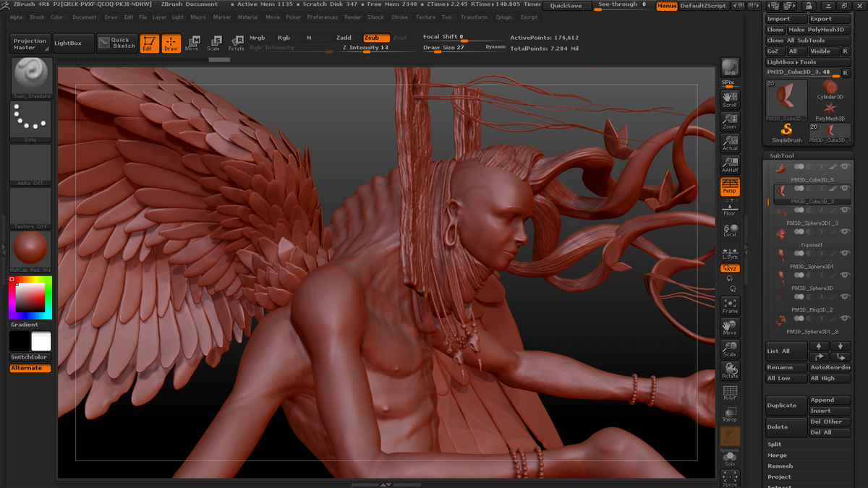Click the right-shelf Scale view icon
The image size is (868, 488).
tap(730, 349)
